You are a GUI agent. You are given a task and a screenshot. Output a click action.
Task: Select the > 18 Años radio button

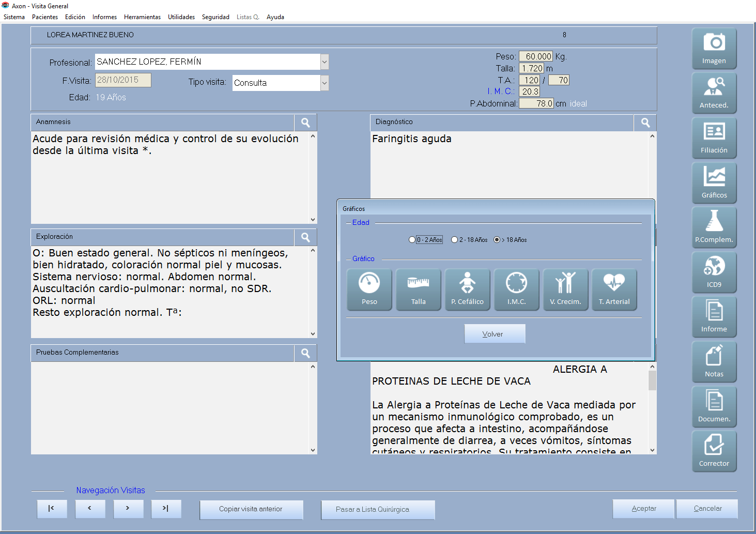pyautogui.click(x=497, y=240)
